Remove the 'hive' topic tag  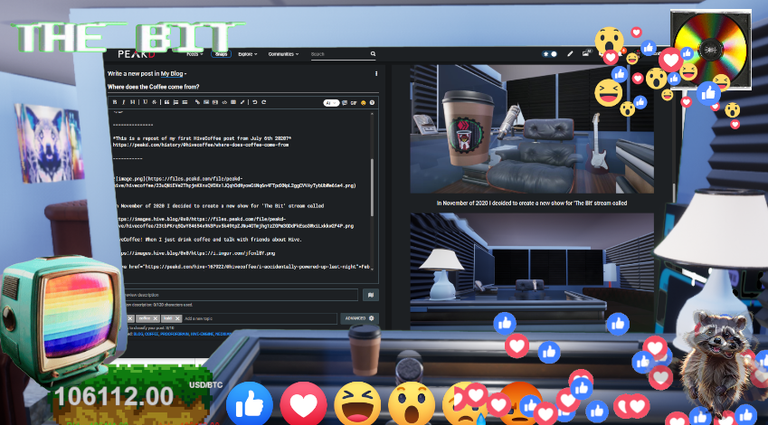(177, 318)
